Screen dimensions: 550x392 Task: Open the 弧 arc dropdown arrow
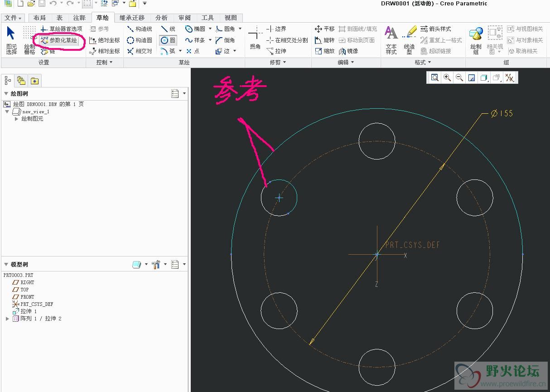tap(180, 51)
